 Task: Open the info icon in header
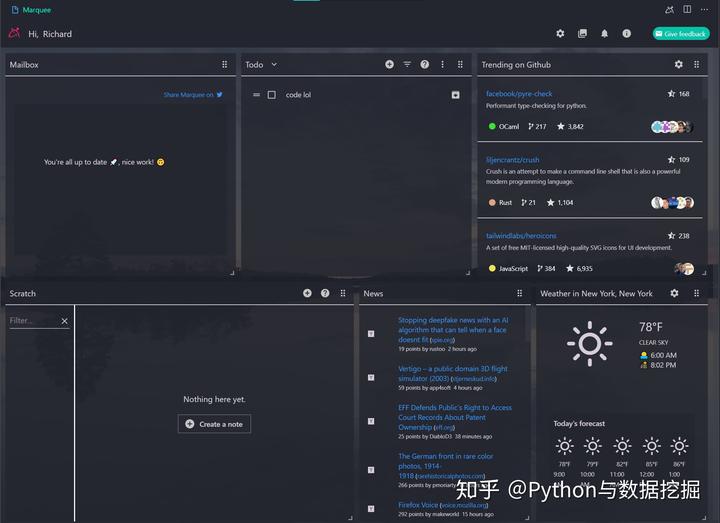pos(627,34)
